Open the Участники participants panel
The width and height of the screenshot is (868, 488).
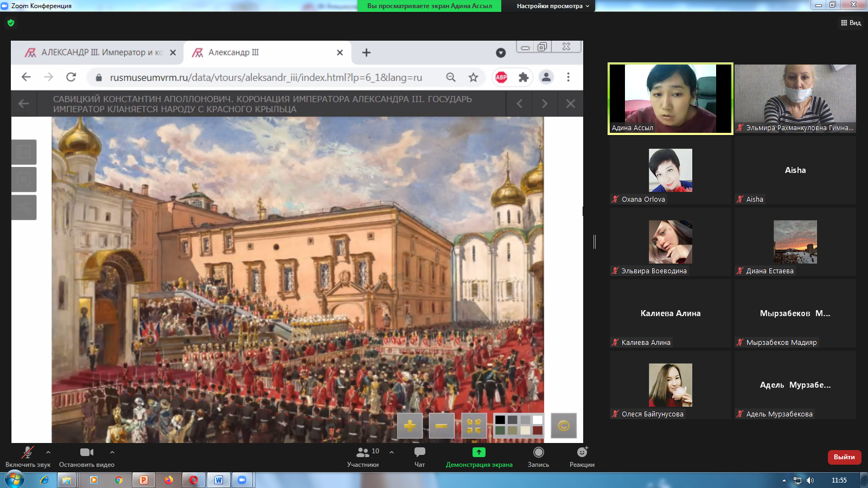pyautogui.click(x=363, y=457)
